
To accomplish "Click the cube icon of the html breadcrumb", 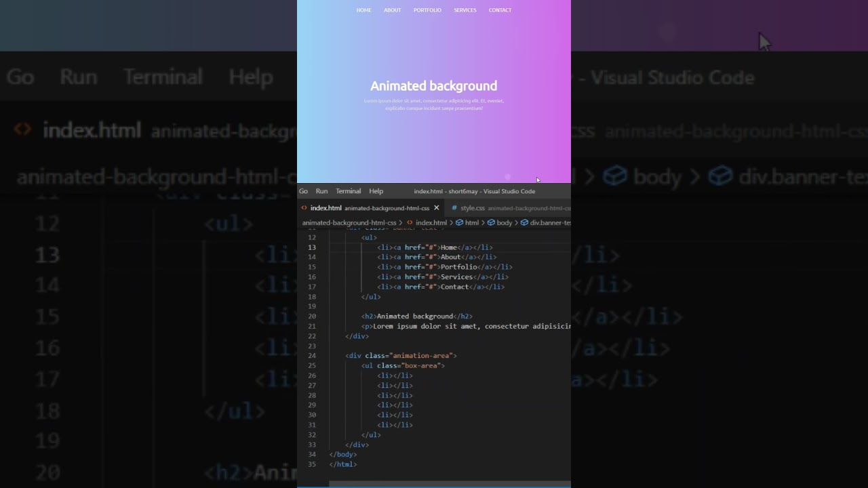I will pos(459,222).
